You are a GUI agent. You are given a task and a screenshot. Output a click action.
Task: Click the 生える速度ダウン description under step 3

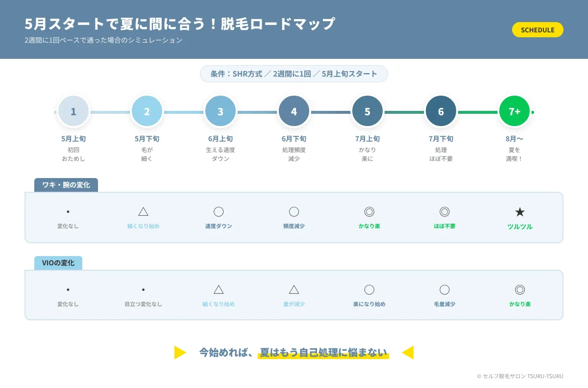pos(220,155)
